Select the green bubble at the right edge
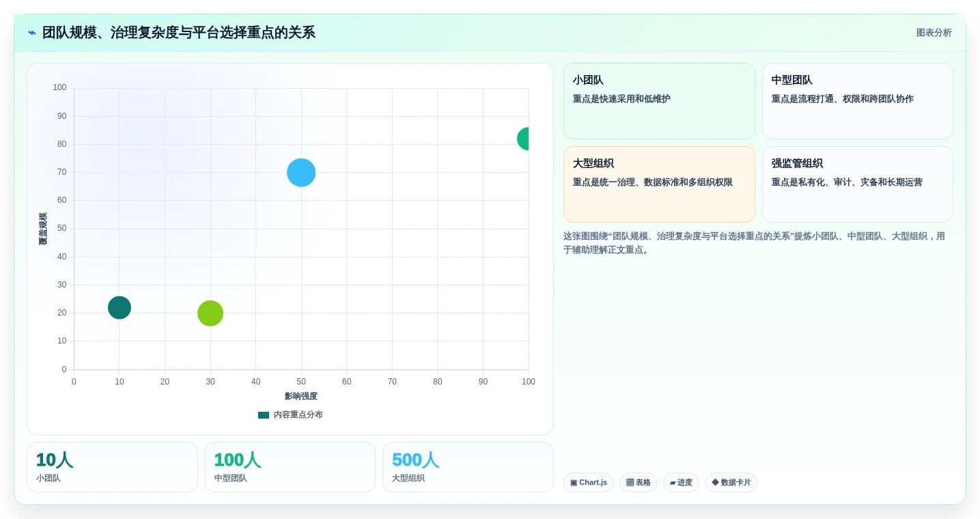 (x=524, y=139)
